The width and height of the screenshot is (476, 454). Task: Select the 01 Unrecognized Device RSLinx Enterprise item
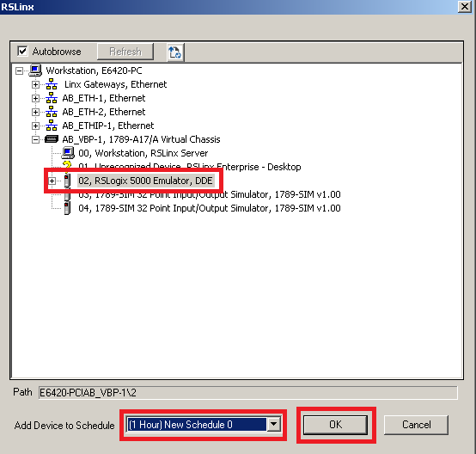coord(189,167)
